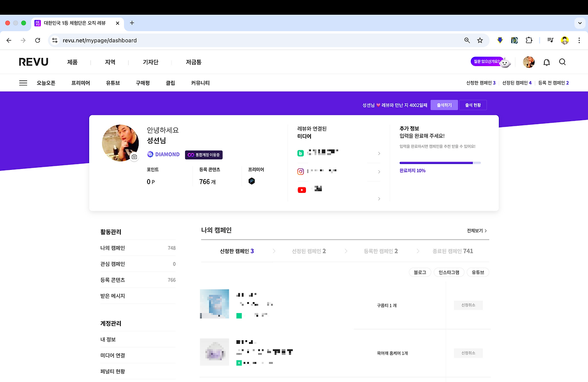Open the 기자단 menu item
This screenshot has width=588, height=382.
coord(152,62)
